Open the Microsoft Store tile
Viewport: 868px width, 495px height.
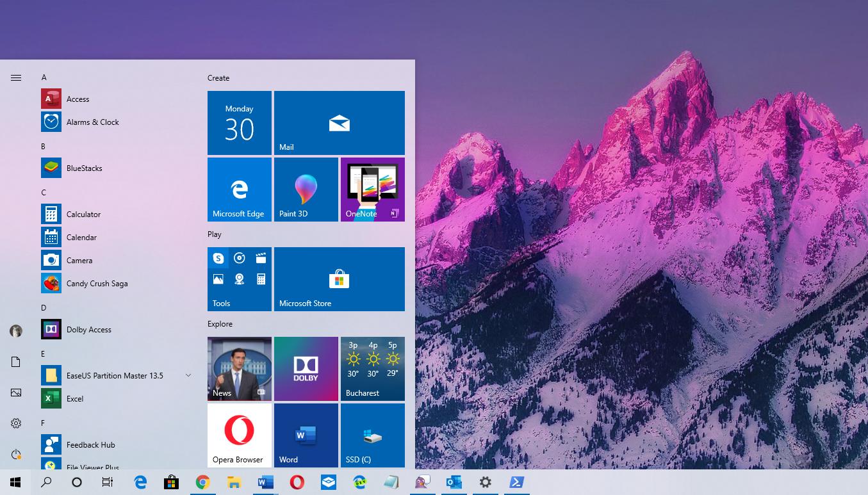pos(340,279)
